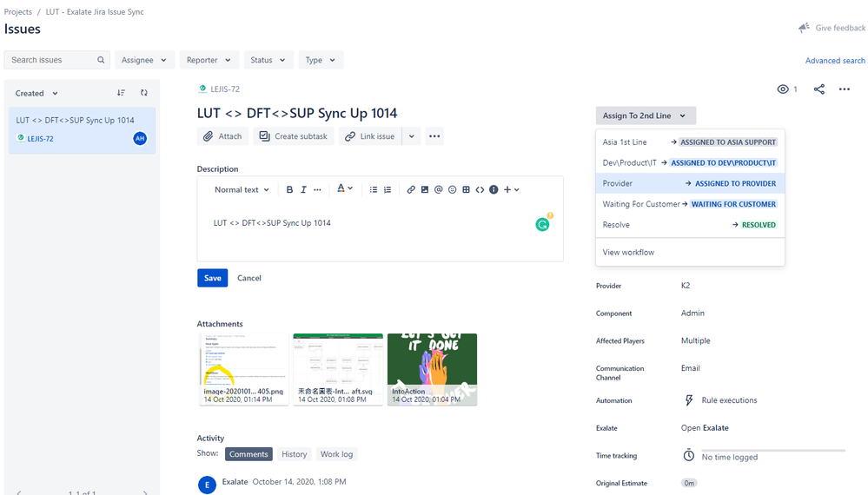
Task: Open the Type filter dropdown
Action: click(321, 60)
